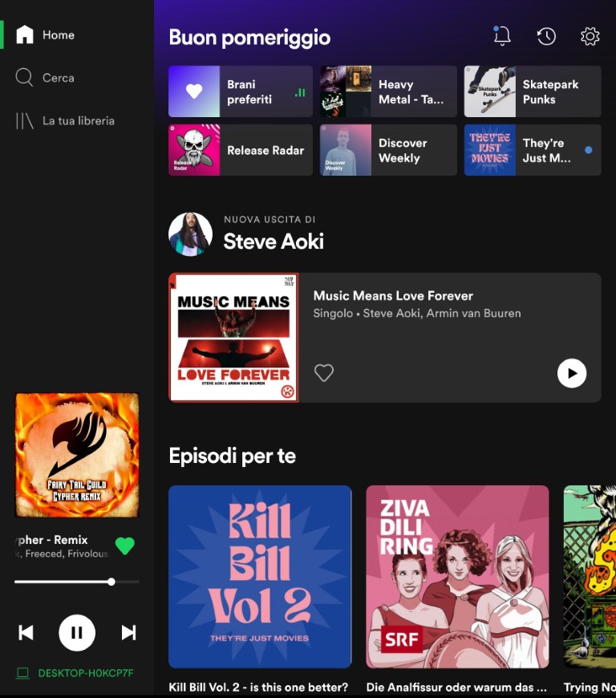
Task: Open Cerca search page
Action: (x=59, y=78)
